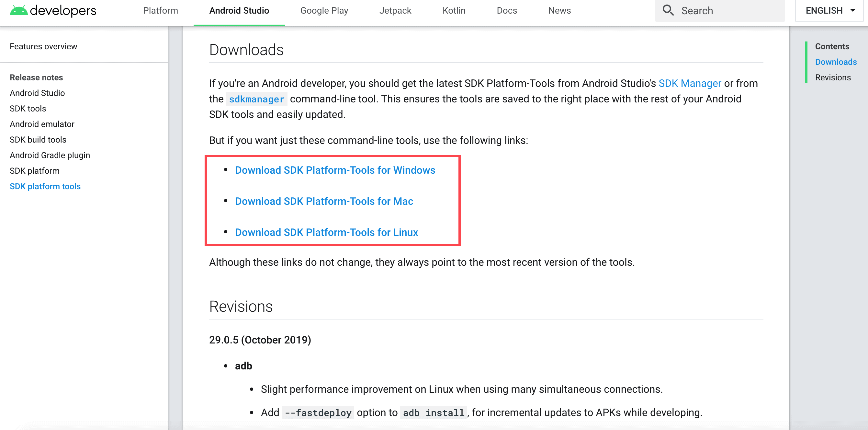Go to the Kotlin tab

(x=454, y=10)
